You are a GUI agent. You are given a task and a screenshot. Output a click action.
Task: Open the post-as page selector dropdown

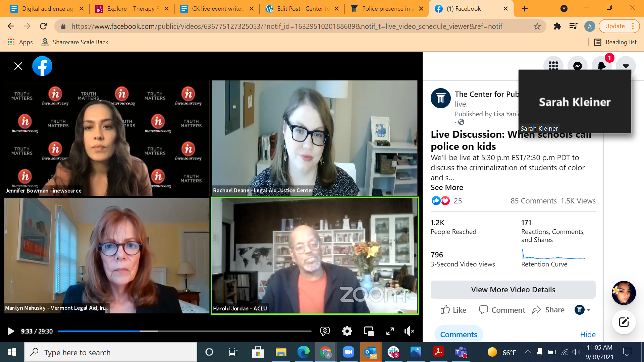coord(583,310)
